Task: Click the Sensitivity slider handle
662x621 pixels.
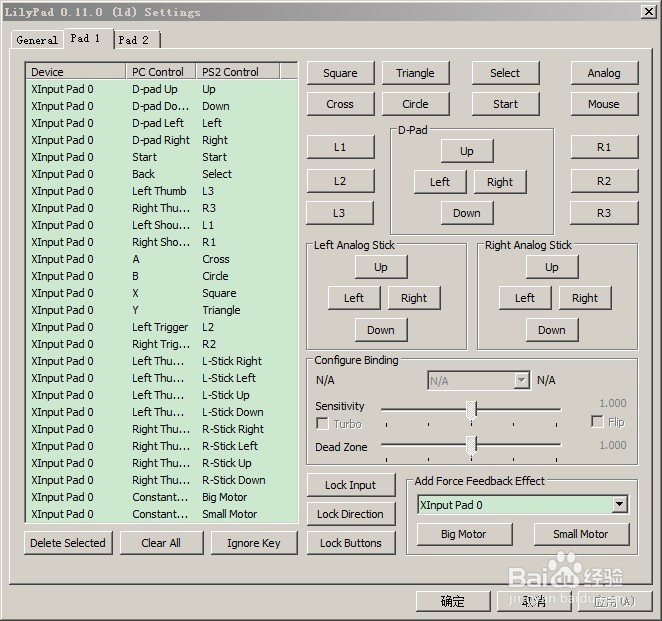Action: tap(472, 410)
